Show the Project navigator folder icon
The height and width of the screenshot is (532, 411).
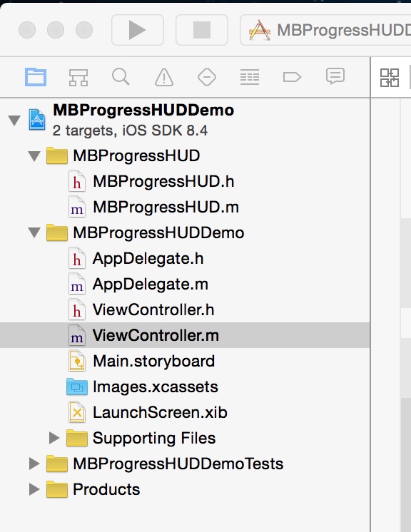[36, 77]
